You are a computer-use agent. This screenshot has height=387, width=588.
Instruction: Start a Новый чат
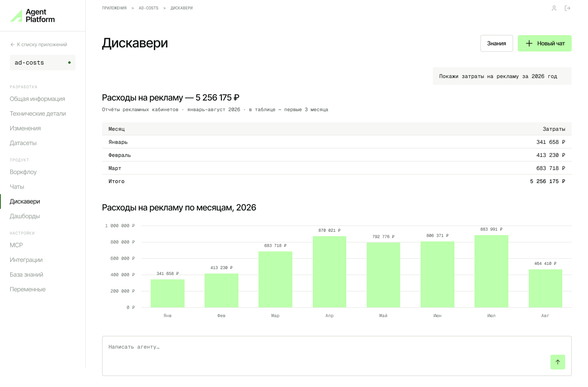(545, 43)
